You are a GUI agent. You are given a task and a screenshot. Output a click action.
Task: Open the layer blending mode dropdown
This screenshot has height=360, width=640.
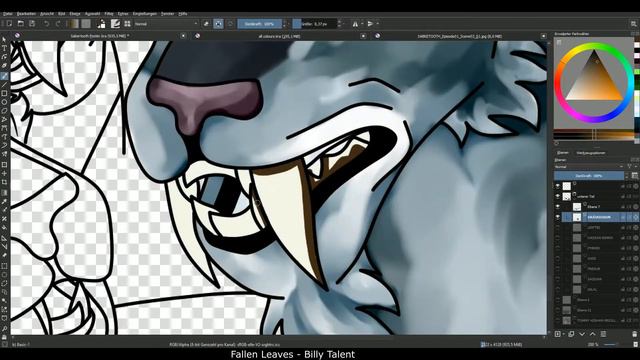[589, 167]
